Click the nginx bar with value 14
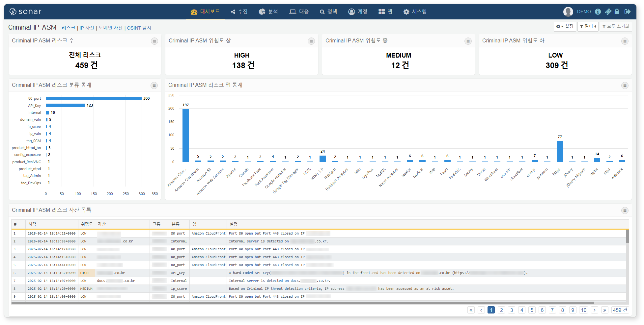Viewport: 644px width, 325px height. pyautogui.click(x=597, y=160)
